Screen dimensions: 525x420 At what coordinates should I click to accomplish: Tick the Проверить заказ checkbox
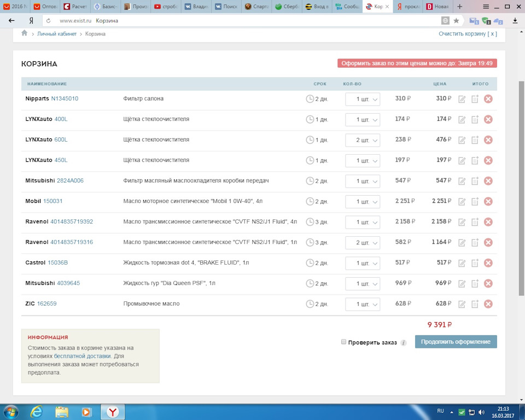(x=343, y=342)
